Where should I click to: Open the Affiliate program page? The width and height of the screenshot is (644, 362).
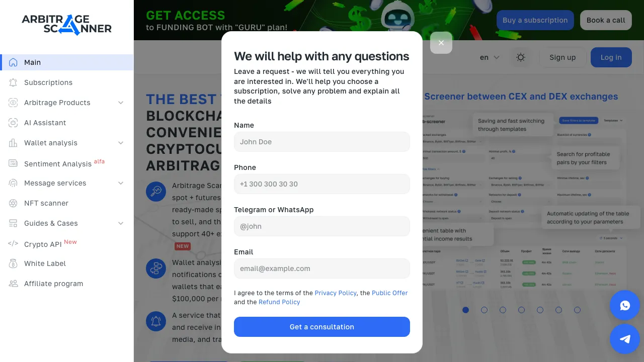tap(53, 284)
